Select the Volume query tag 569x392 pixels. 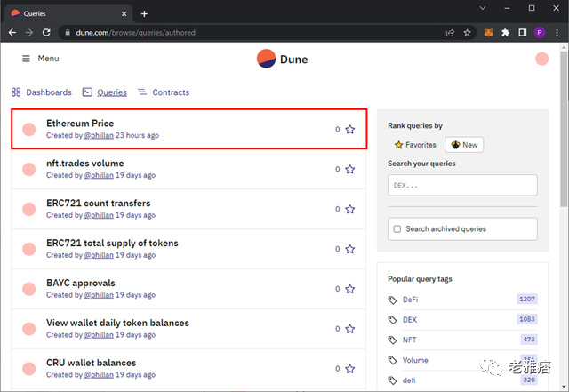coord(415,360)
